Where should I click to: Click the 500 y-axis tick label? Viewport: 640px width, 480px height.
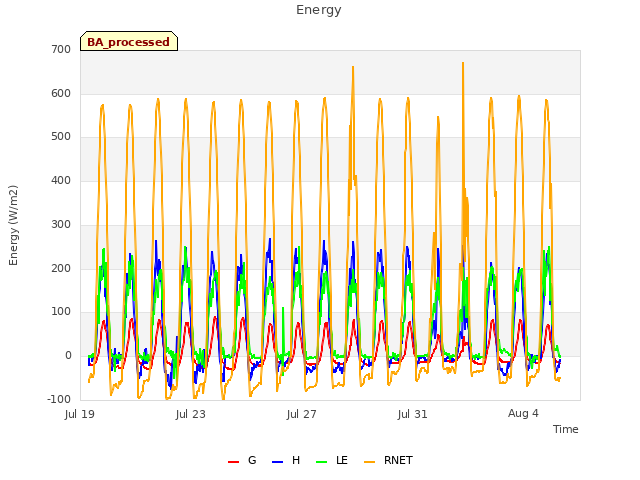point(61,137)
